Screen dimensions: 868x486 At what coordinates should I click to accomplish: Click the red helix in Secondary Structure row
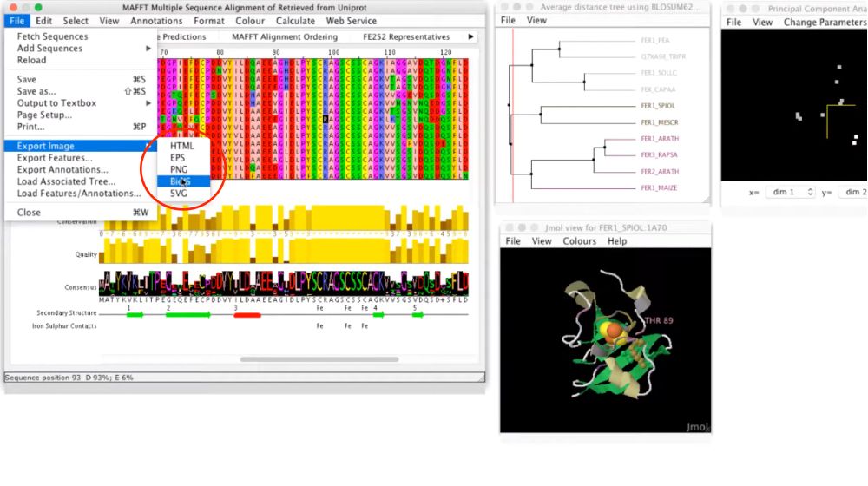[247, 315]
